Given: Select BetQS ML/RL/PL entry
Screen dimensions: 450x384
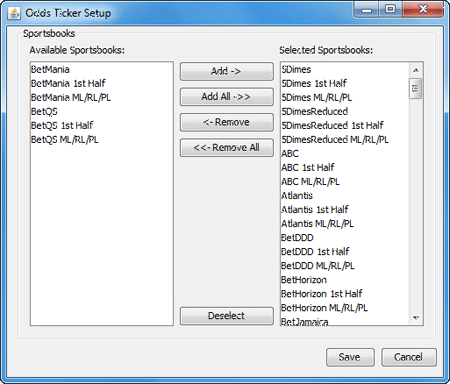Looking at the screenshot, I should (102, 139).
